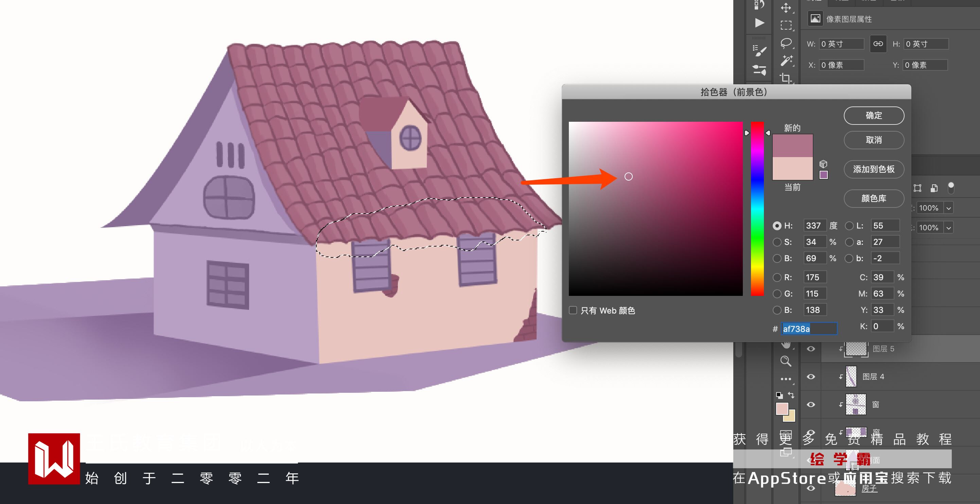Image resolution: width=980 pixels, height=504 pixels.
Task: Select the S: saturation radio button
Action: pos(777,242)
